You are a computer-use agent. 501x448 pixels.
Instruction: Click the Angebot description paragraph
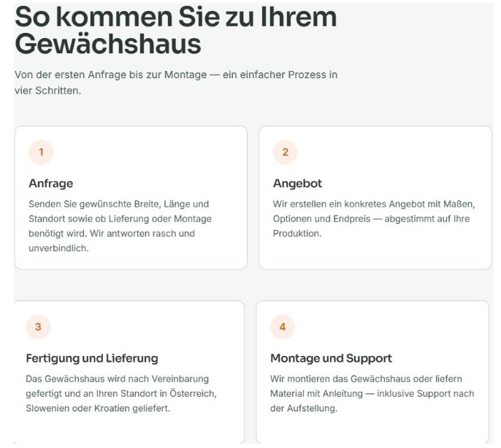pyautogui.click(x=374, y=219)
